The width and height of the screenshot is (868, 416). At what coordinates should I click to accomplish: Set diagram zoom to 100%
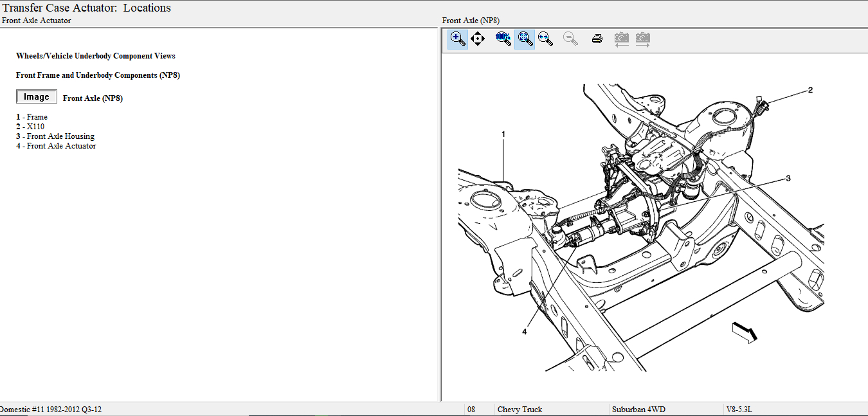503,39
